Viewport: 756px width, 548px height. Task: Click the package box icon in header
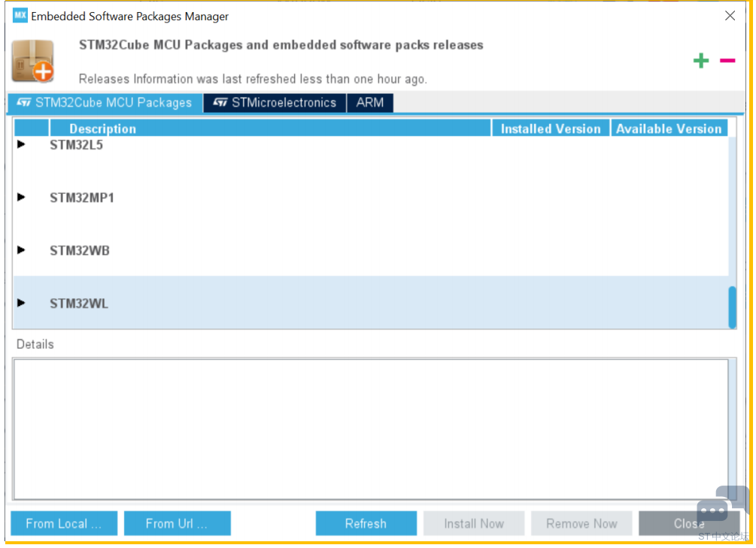33,62
